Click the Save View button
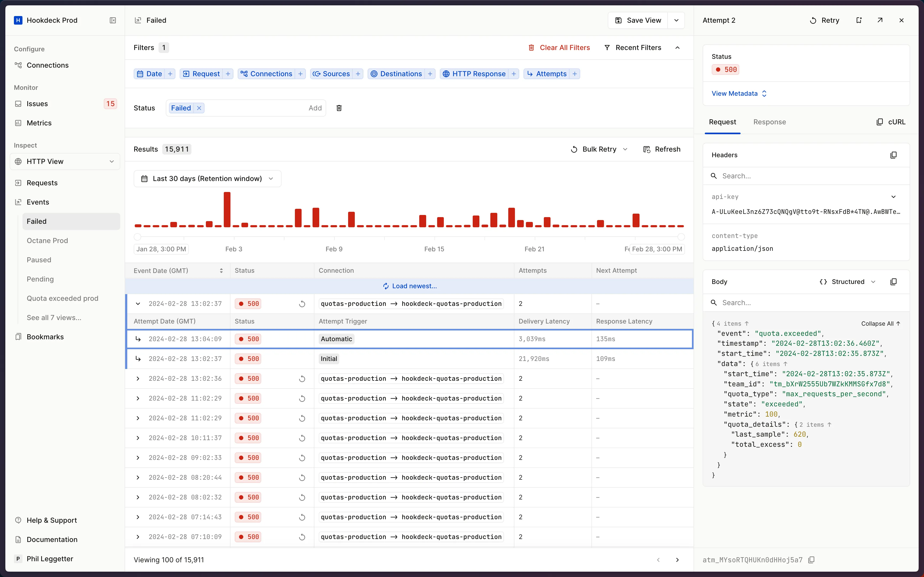The image size is (924, 577). 638,20
